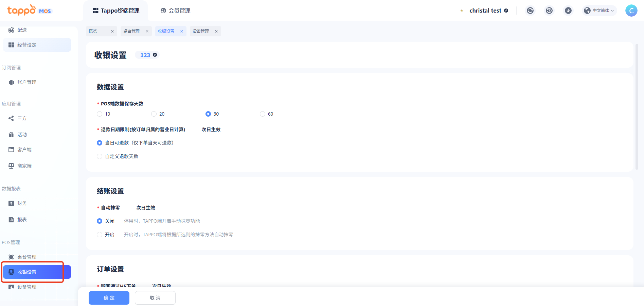The height and width of the screenshot is (306, 644).
Task: Switch to the 设备管理 page tab
Action: pos(201,31)
